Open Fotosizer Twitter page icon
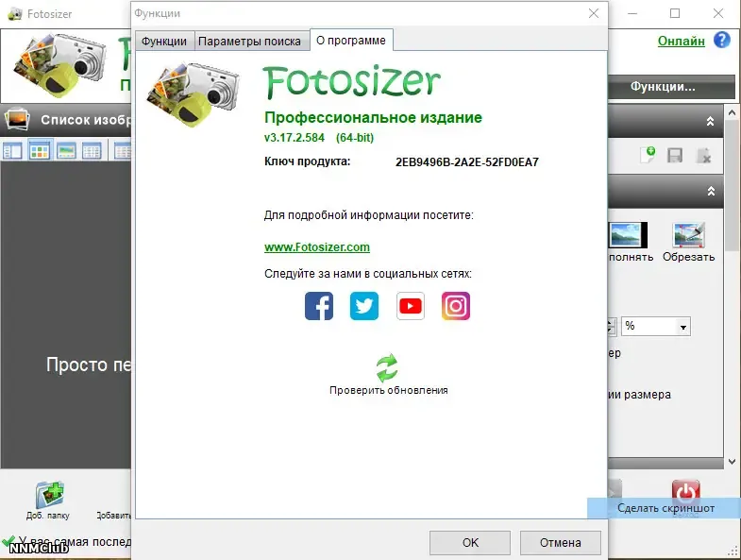This screenshot has height=560, width=741. point(364,306)
